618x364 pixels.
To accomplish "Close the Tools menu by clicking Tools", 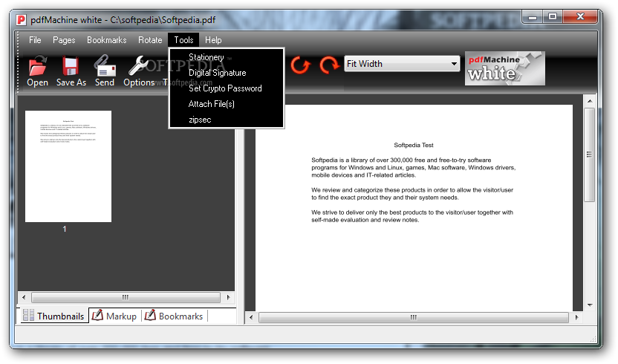I will point(183,40).
